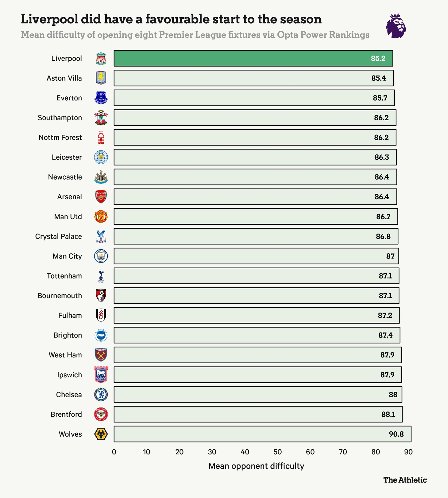Image resolution: width=448 pixels, height=498 pixels.
Task: Click the Mean opponent difficulty axis label
Action: (x=256, y=466)
